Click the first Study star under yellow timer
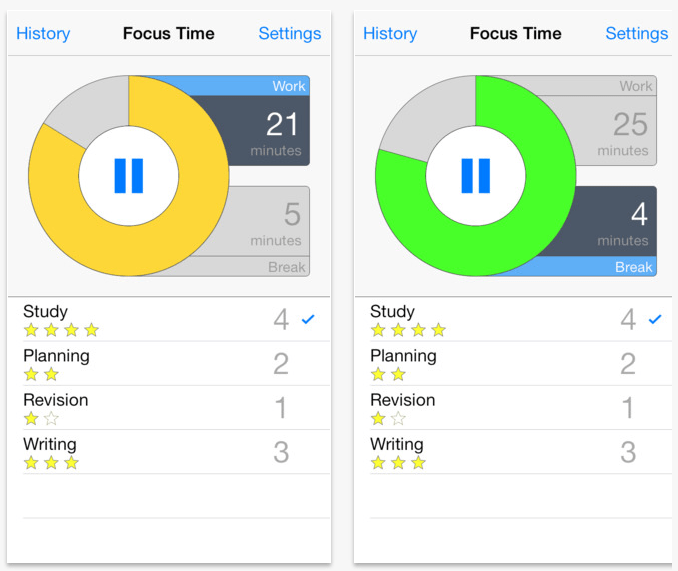The image size is (678, 571). 31,330
